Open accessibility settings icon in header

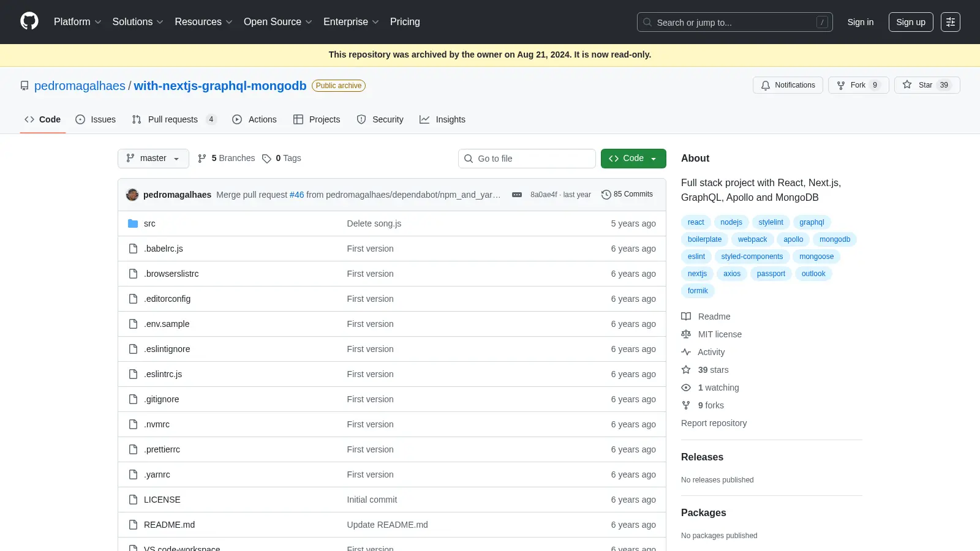(950, 22)
